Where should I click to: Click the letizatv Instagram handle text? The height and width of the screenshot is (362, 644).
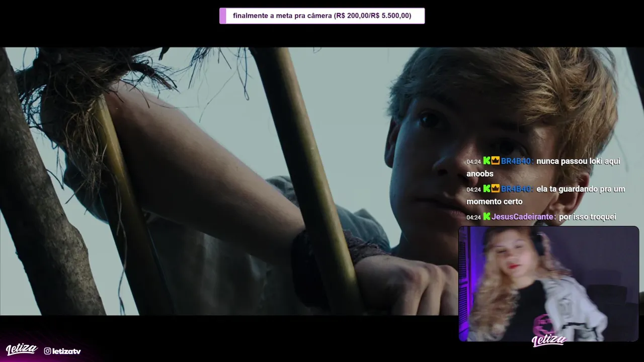point(66,351)
